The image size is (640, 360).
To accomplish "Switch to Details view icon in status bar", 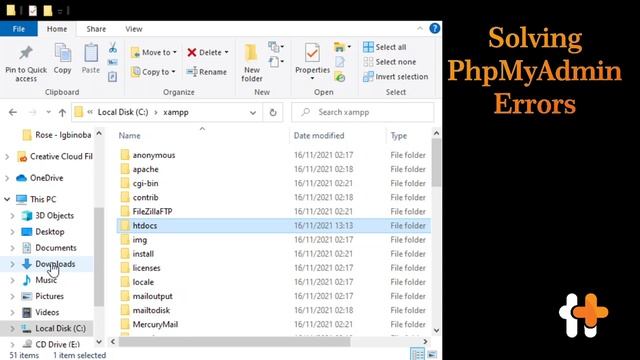I will click(417, 354).
